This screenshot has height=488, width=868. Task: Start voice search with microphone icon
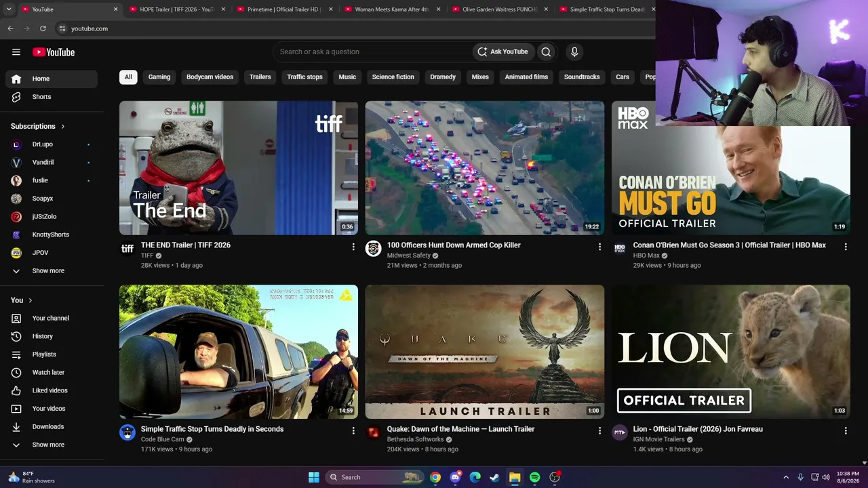point(574,52)
